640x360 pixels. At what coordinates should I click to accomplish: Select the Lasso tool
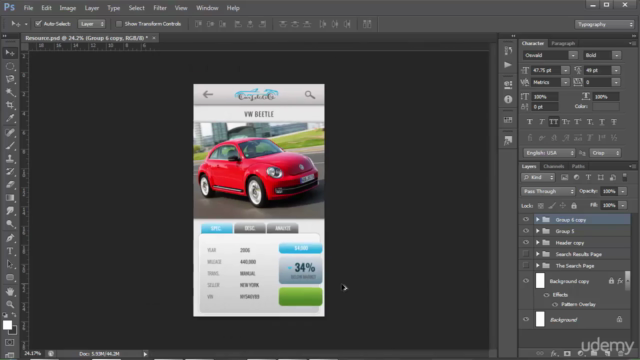10,79
